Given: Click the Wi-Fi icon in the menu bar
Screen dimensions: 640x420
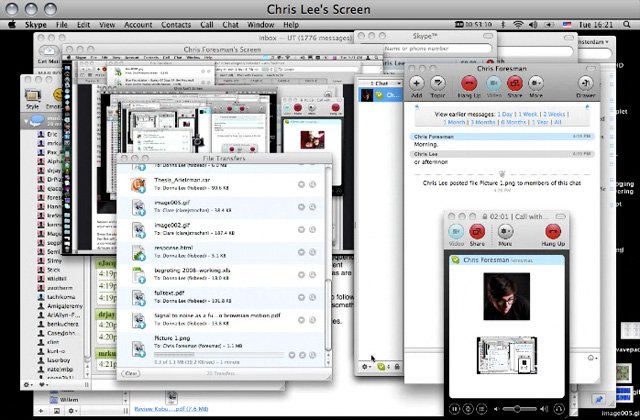Looking at the screenshot, I should [x=518, y=24].
